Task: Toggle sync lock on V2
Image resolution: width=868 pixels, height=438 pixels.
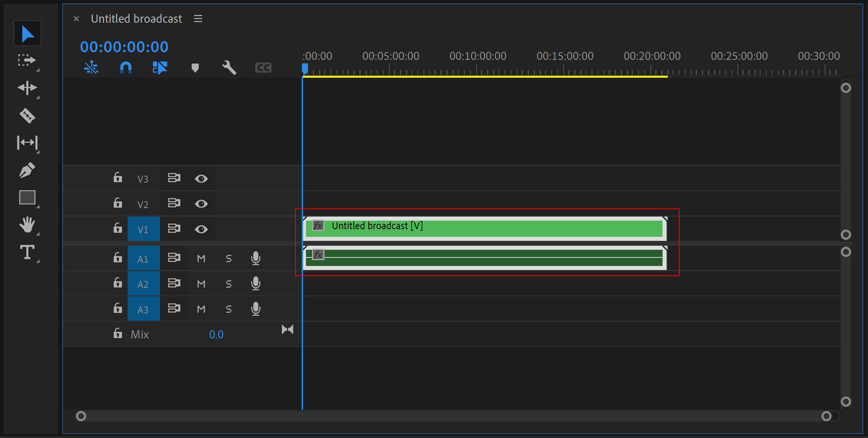Action: click(x=174, y=203)
